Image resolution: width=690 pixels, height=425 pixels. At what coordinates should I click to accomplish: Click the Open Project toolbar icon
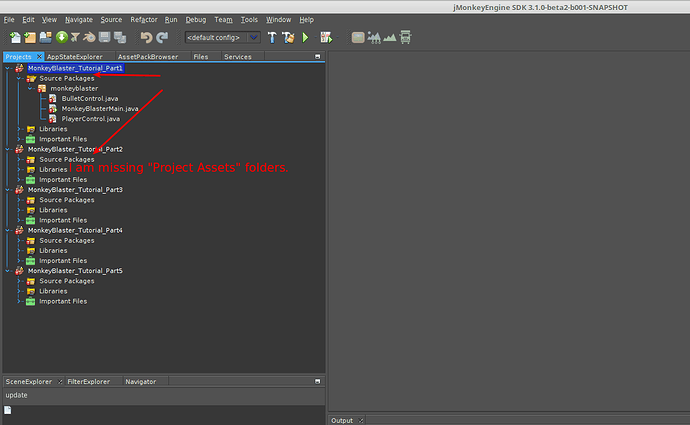(x=45, y=37)
